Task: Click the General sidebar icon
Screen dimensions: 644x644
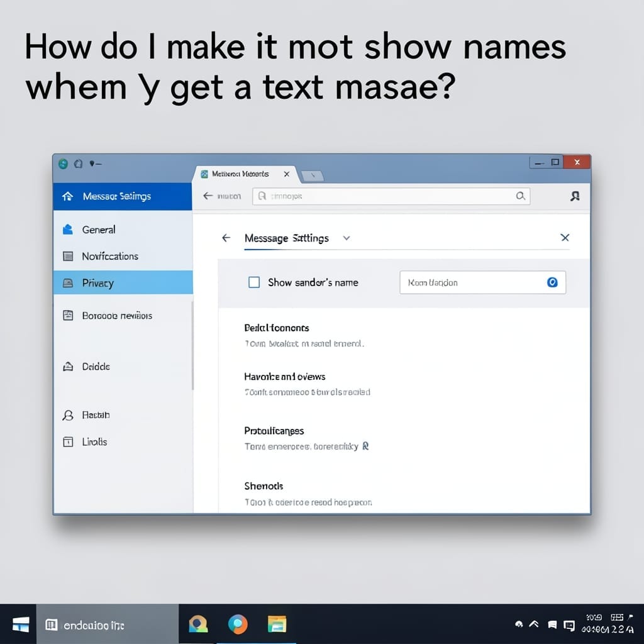Action: pyautogui.click(x=68, y=230)
